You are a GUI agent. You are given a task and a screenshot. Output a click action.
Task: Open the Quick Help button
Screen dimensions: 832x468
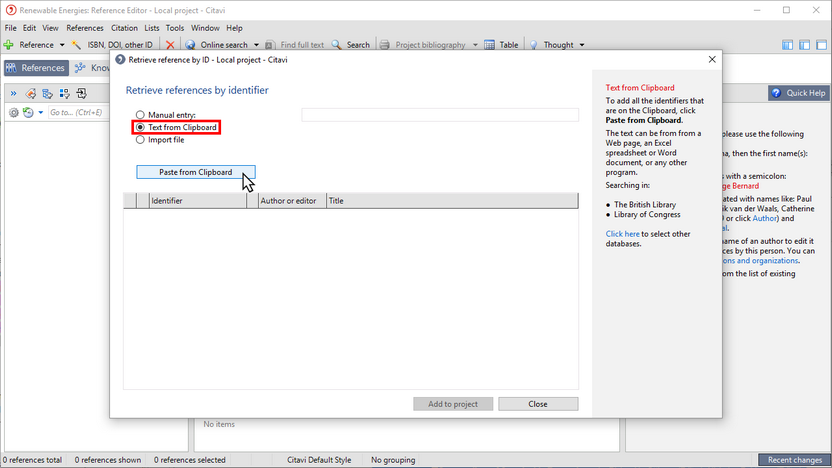pos(799,93)
